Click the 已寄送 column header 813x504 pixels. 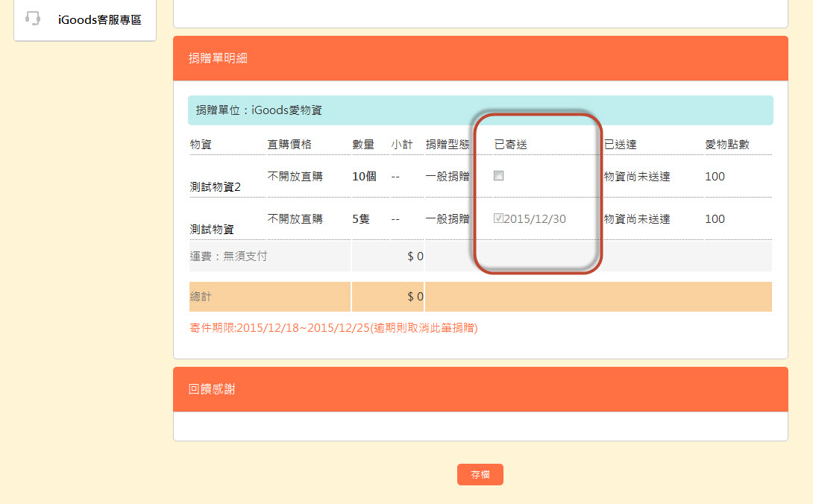(511, 144)
